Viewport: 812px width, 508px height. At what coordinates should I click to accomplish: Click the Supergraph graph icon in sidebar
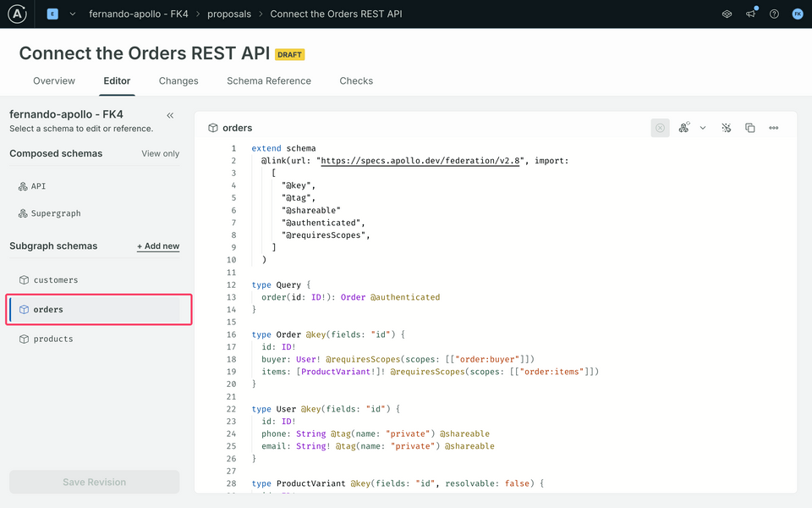click(x=23, y=213)
